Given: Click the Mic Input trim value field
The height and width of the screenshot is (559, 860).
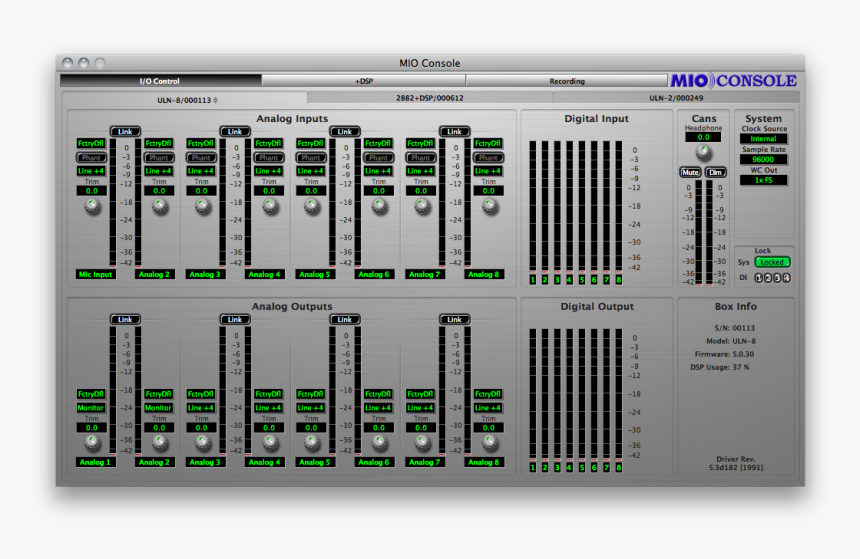Looking at the screenshot, I should click(x=91, y=191).
